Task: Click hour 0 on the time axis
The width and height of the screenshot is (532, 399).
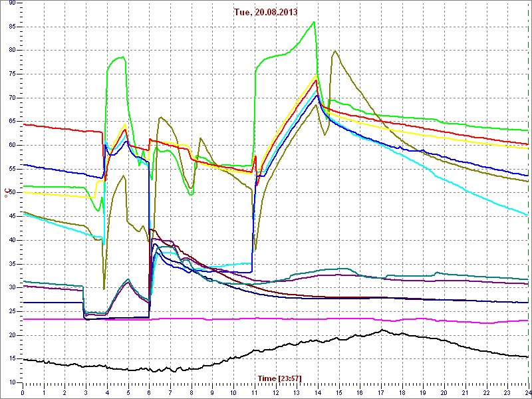Action: [x=23, y=392]
